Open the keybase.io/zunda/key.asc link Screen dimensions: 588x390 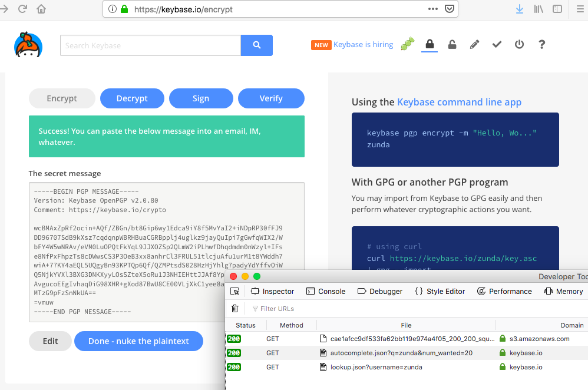coord(463,259)
